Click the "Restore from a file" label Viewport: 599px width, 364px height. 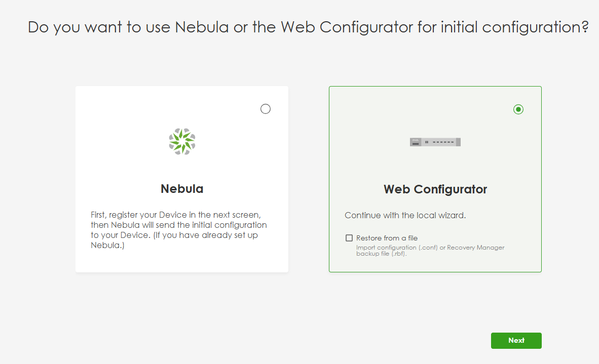pos(387,238)
